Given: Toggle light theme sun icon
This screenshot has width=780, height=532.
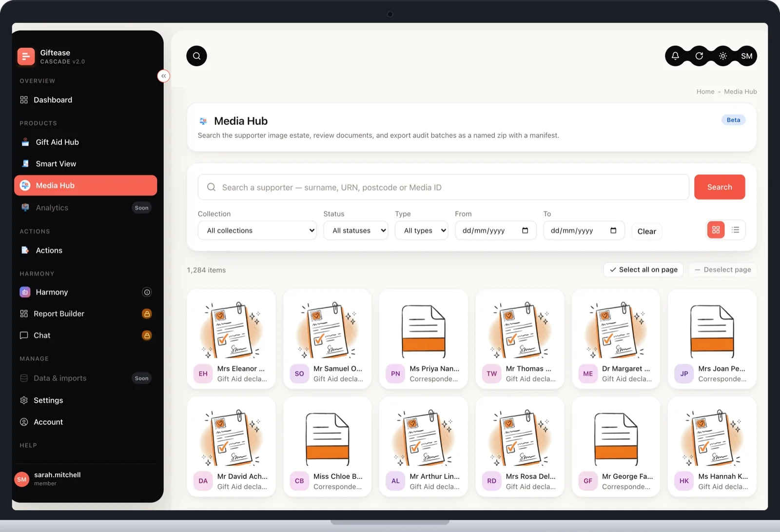Looking at the screenshot, I should pos(723,56).
